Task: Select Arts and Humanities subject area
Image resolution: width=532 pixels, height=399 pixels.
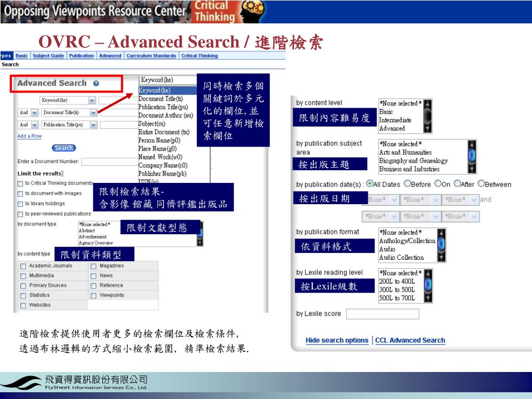Action: [x=405, y=152]
